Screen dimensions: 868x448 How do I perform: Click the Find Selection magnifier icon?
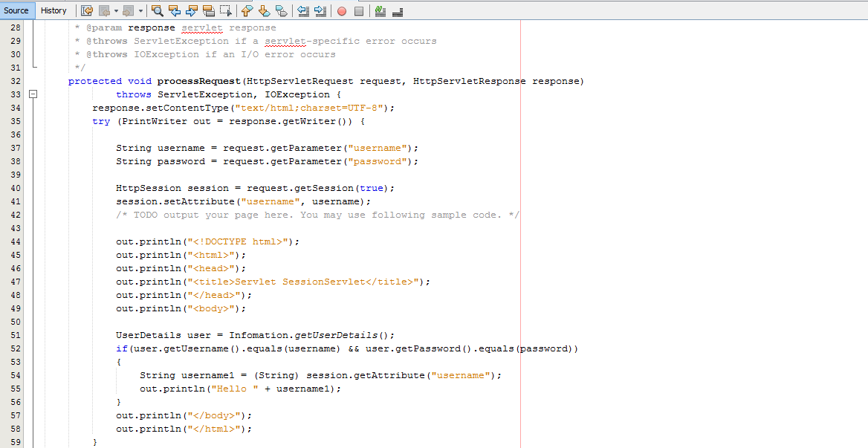158,10
